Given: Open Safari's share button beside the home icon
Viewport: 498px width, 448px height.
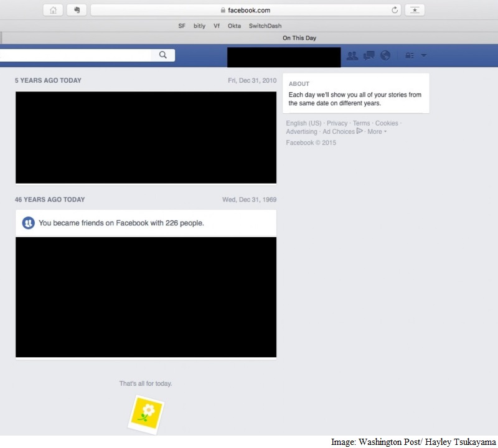Looking at the screenshot, I should 76,10.
